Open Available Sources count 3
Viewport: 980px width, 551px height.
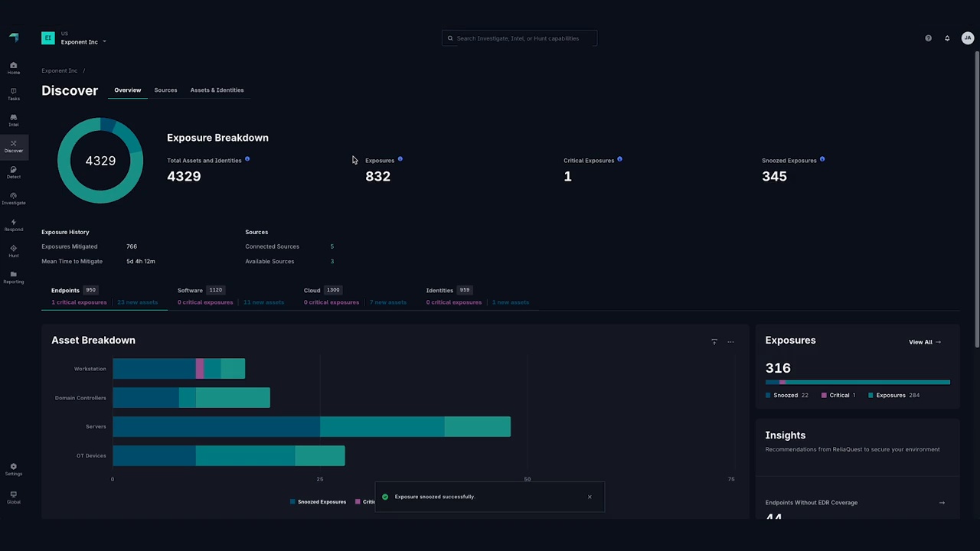pos(332,262)
